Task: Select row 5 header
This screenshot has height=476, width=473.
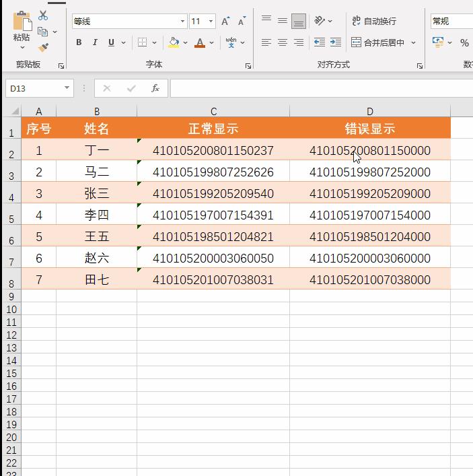Action: pyautogui.click(x=11, y=214)
